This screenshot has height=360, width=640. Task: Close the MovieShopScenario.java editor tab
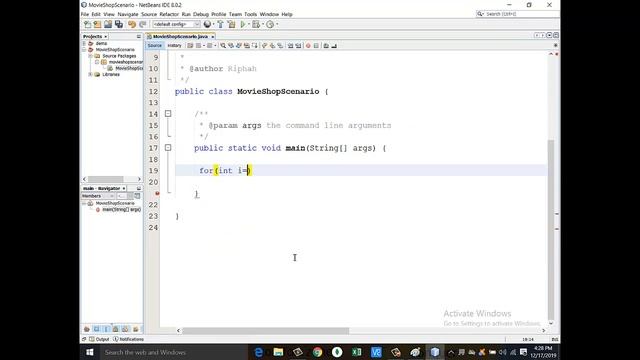(213, 37)
